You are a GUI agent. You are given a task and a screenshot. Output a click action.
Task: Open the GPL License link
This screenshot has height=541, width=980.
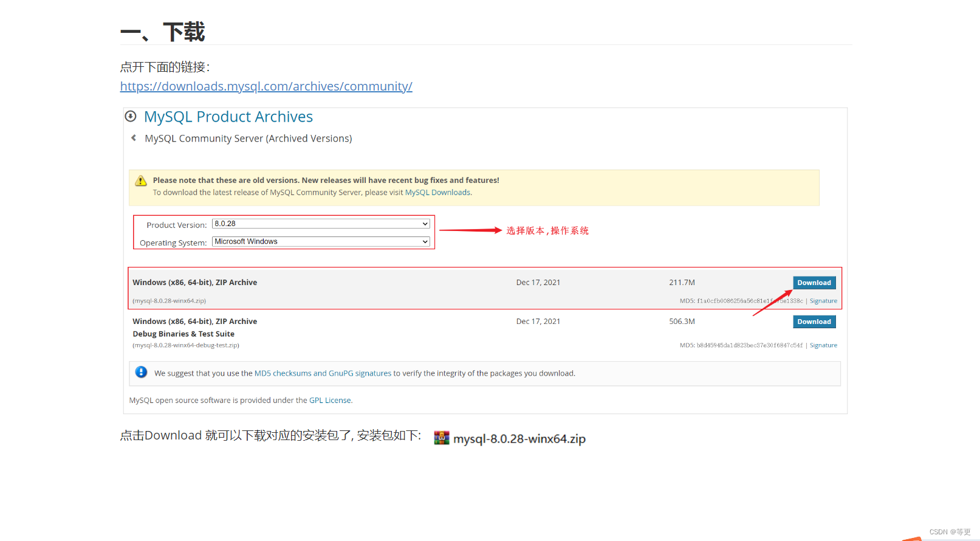click(330, 401)
